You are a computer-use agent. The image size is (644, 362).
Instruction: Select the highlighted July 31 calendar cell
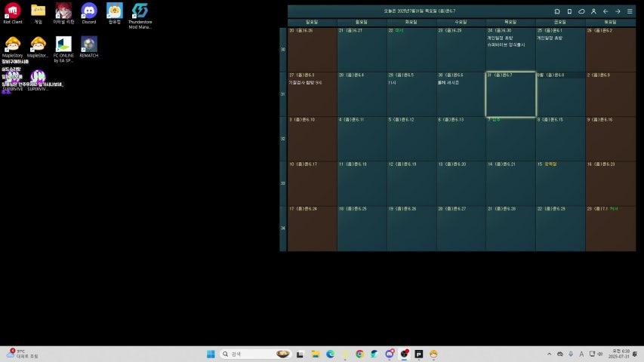[x=510, y=94]
